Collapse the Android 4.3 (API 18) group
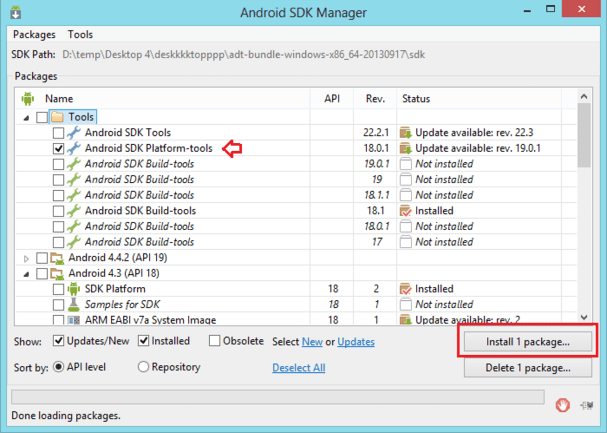 click(24, 273)
